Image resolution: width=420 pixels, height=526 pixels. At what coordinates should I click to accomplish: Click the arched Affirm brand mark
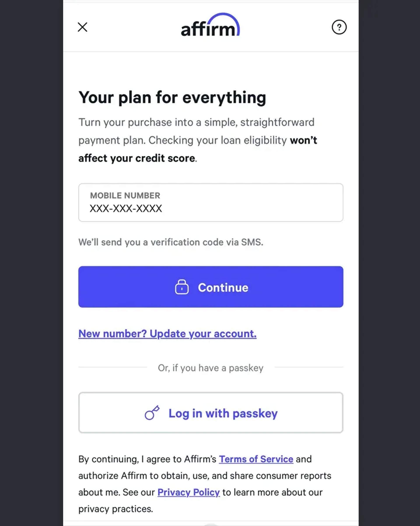210,26
